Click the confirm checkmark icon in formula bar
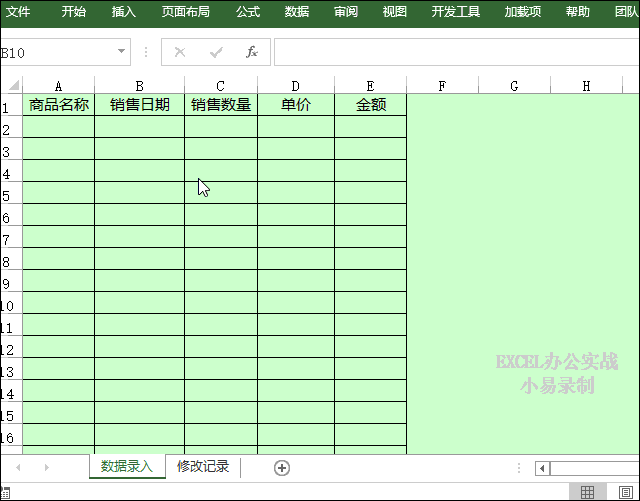 (x=216, y=52)
